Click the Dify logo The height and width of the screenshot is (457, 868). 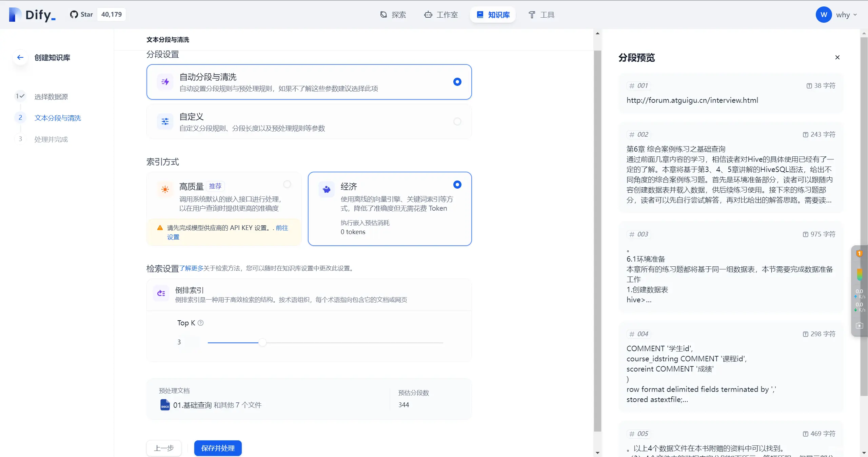(32, 15)
